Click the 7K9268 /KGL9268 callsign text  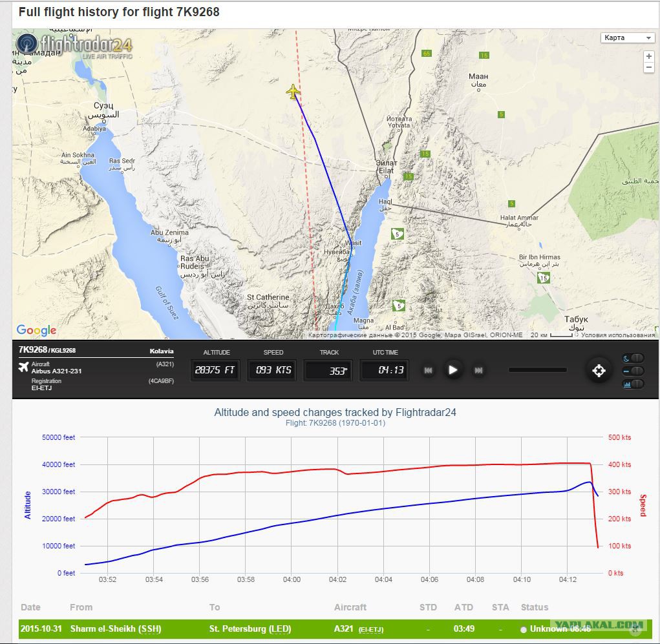point(47,350)
